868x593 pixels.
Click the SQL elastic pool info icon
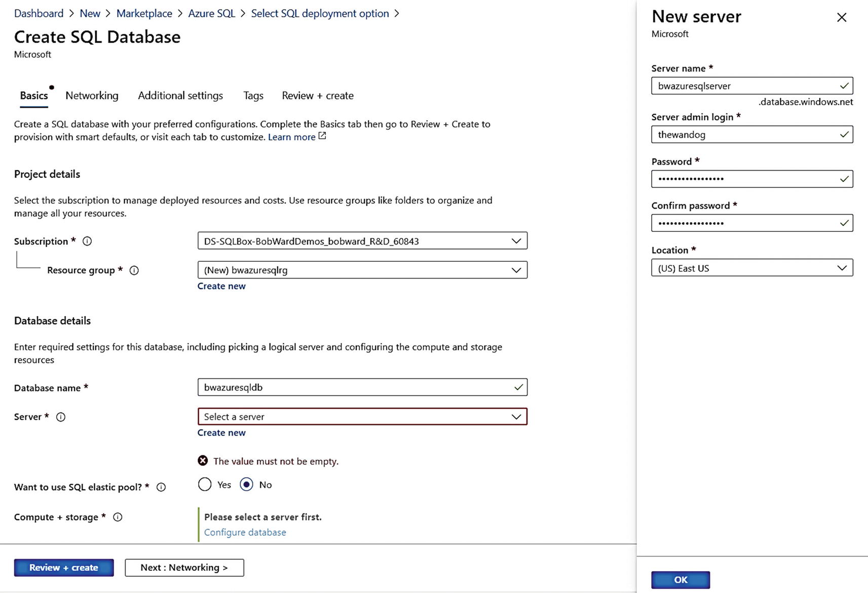tap(161, 487)
